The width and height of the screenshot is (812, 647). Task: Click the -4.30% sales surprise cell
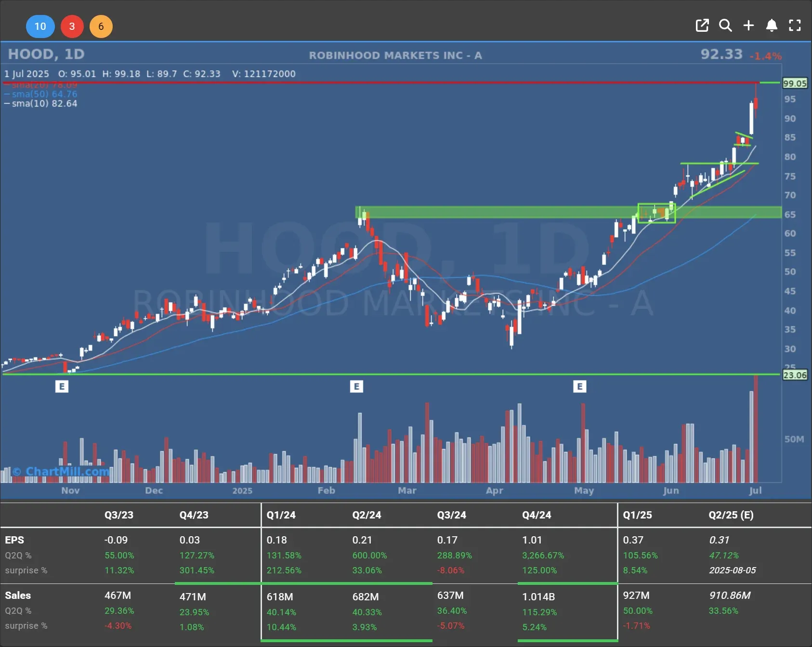tap(118, 625)
